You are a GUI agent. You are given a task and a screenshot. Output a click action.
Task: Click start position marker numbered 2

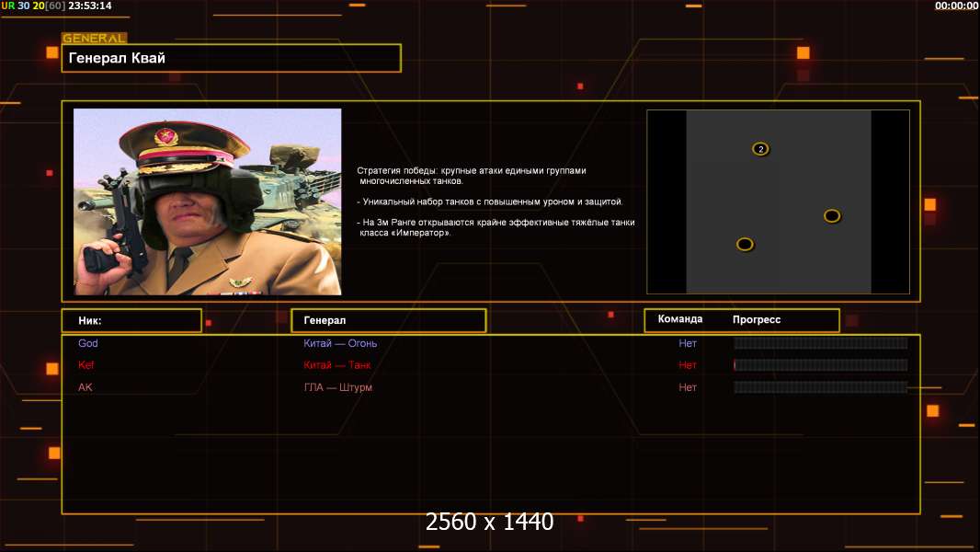(x=760, y=149)
